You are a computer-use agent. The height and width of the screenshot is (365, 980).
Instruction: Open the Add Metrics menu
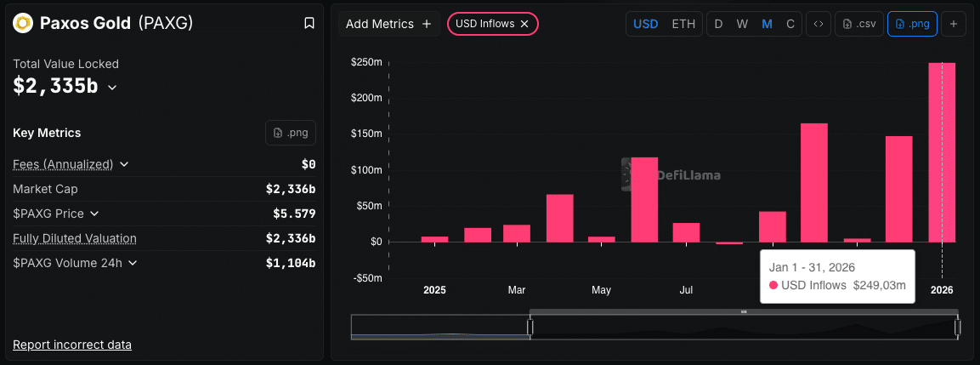[388, 24]
